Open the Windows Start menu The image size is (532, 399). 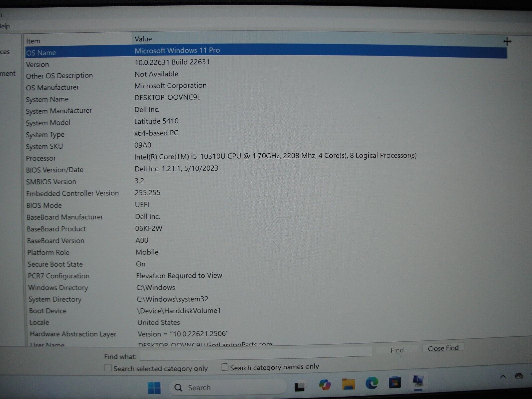[x=154, y=388]
